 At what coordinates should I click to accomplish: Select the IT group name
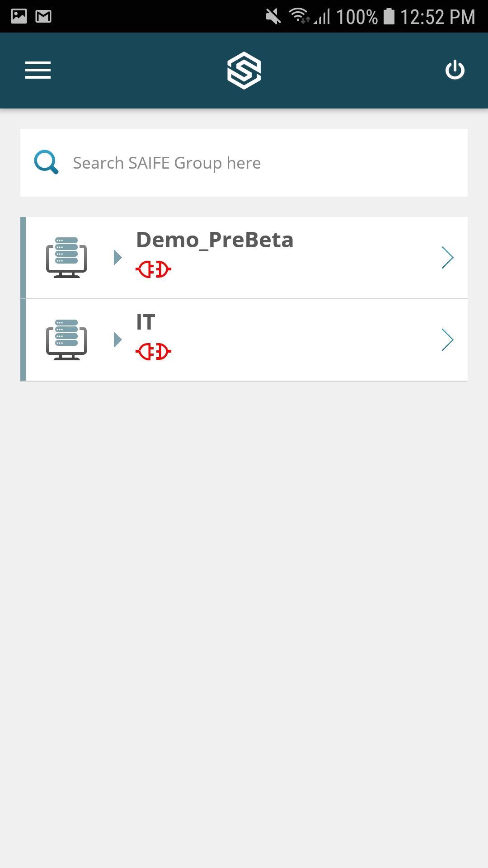[145, 322]
